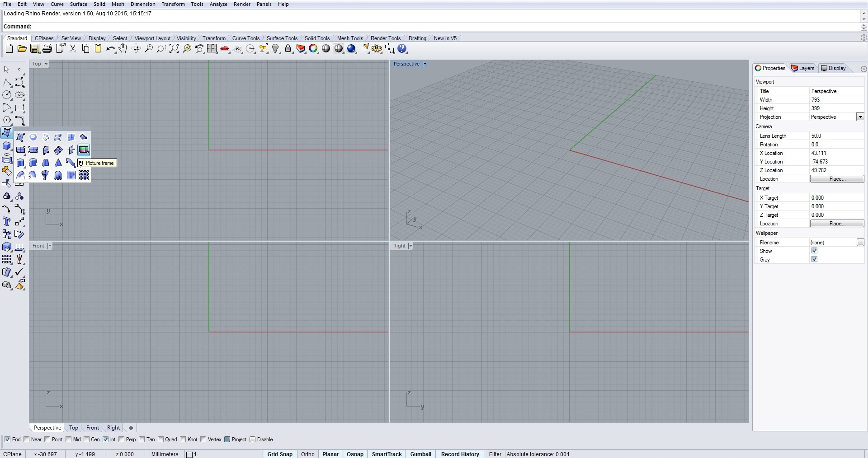Toggle the Mid osnap checkbox
The height and width of the screenshot is (458, 868).
tap(69, 439)
